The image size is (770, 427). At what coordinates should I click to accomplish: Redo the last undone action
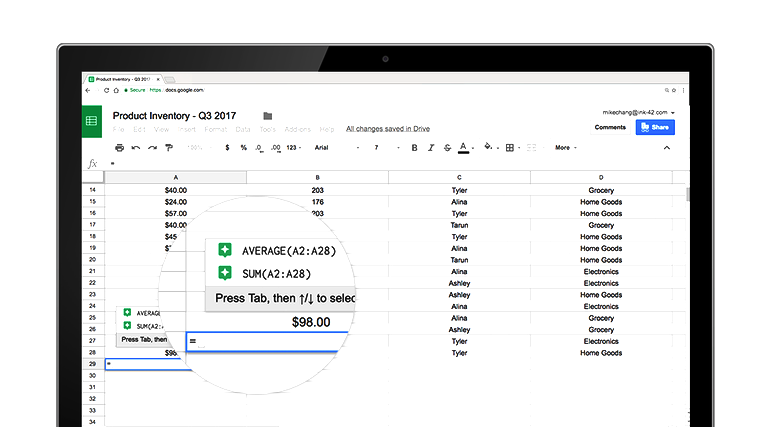click(x=153, y=147)
